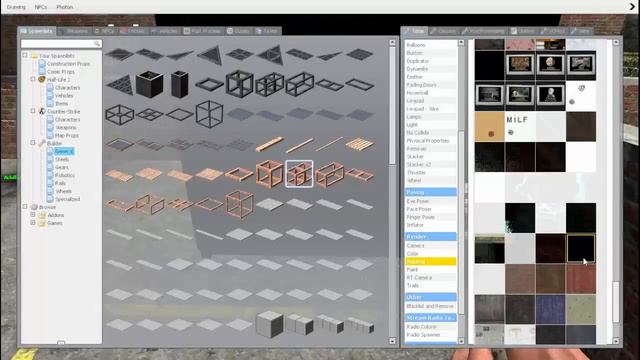Click the prop grid scrollbar down arrow
The image size is (640, 360).
392,341
